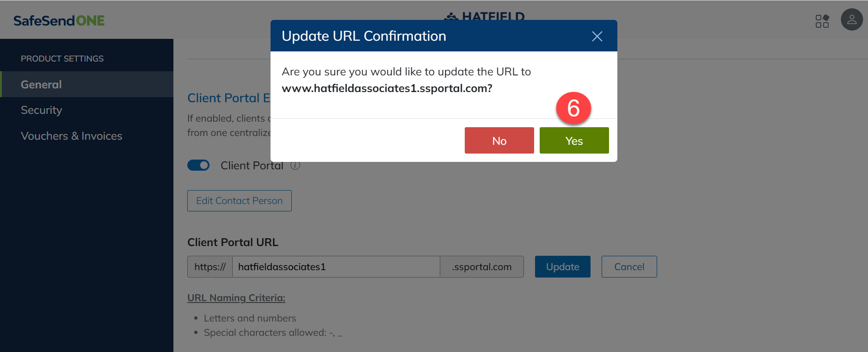868x352 pixels.
Task: Click Edit Contact Person button
Action: point(240,201)
